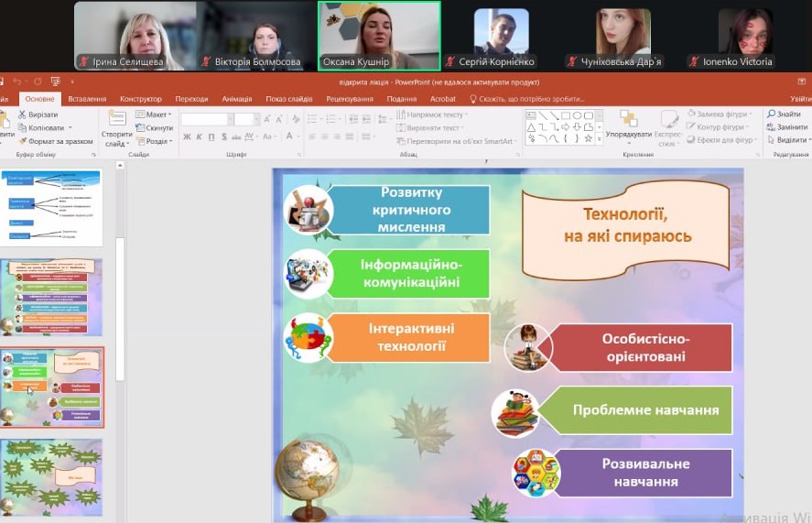This screenshot has width=812, height=523.
Task: Toggle bold formatting (Ж)
Action: 187,136
